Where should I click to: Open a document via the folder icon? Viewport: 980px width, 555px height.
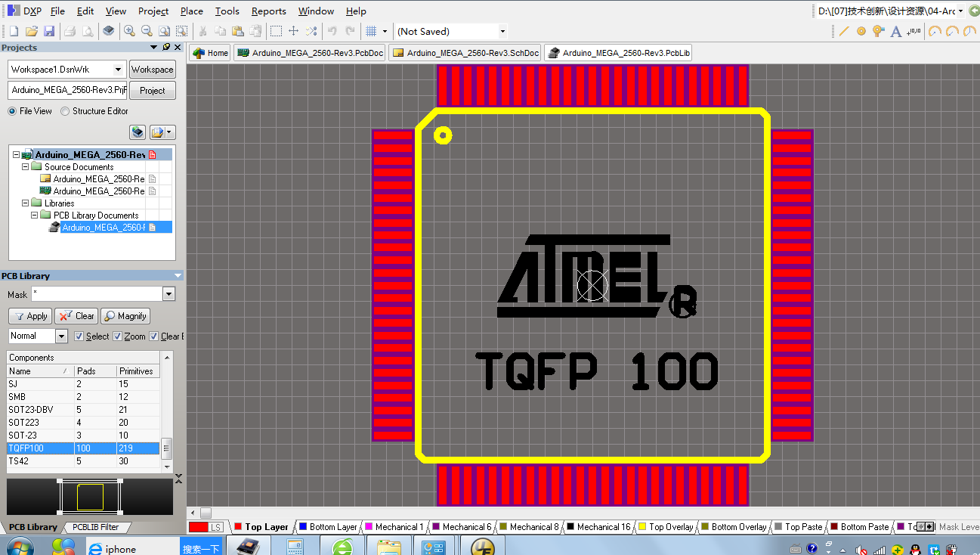point(31,31)
